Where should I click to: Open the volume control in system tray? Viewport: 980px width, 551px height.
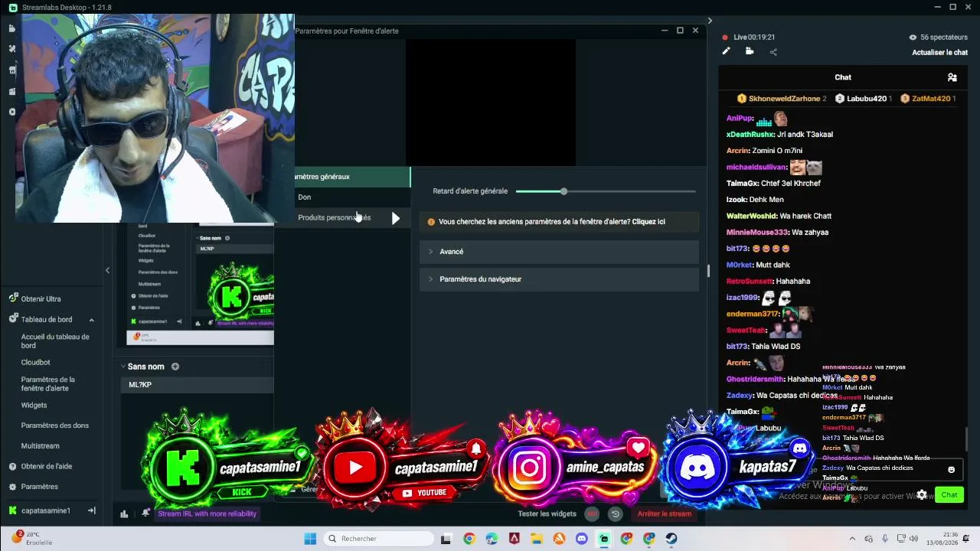[x=913, y=539]
